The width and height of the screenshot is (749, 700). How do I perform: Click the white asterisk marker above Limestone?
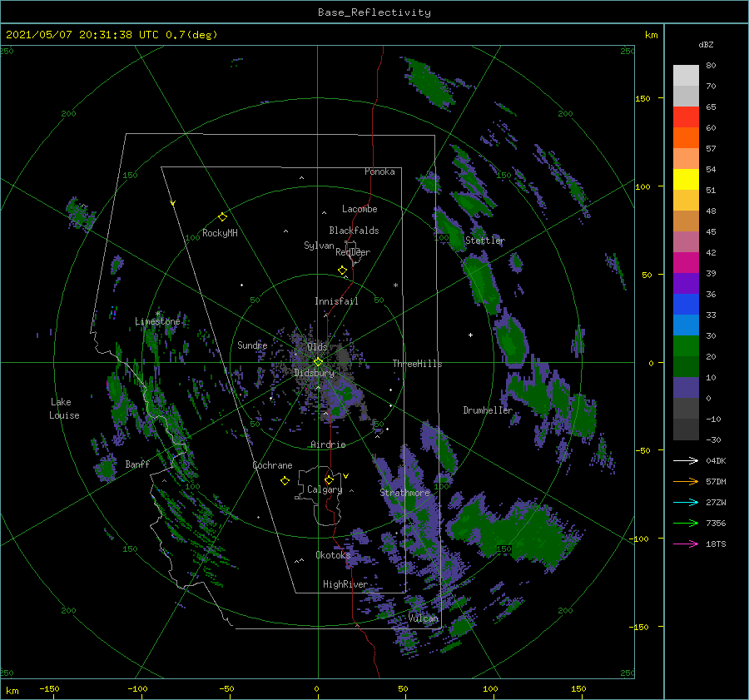[x=158, y=313]
